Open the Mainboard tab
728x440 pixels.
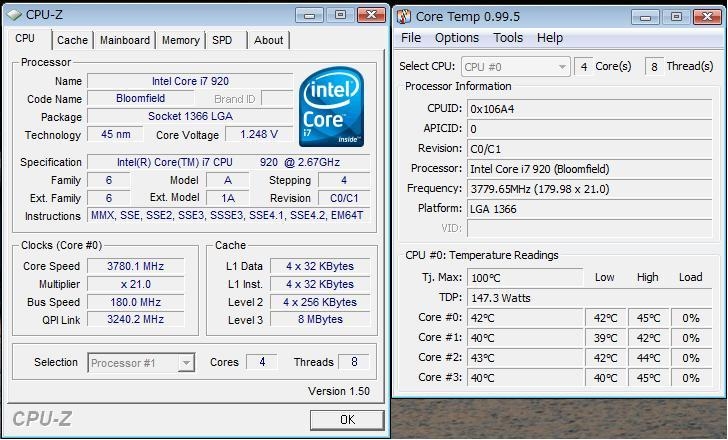pos(125,40)
